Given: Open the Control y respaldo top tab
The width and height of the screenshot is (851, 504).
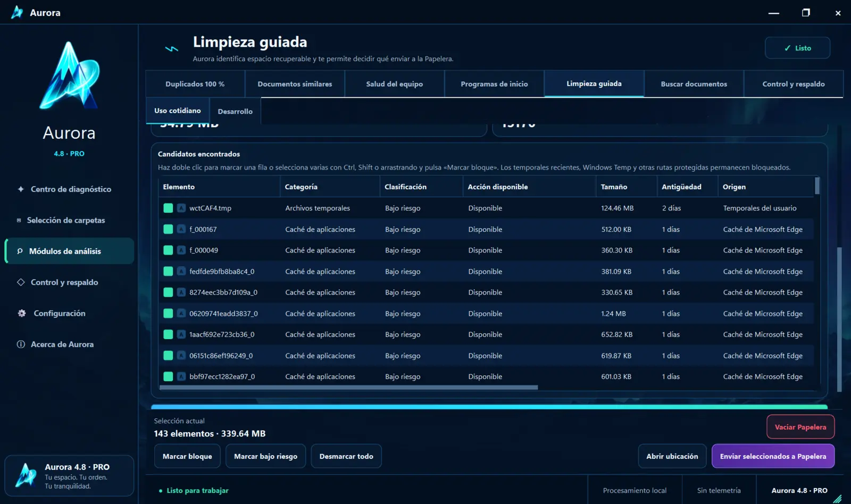Looking at the screenshot, I should pyautogui.click(x=794, y=84).
